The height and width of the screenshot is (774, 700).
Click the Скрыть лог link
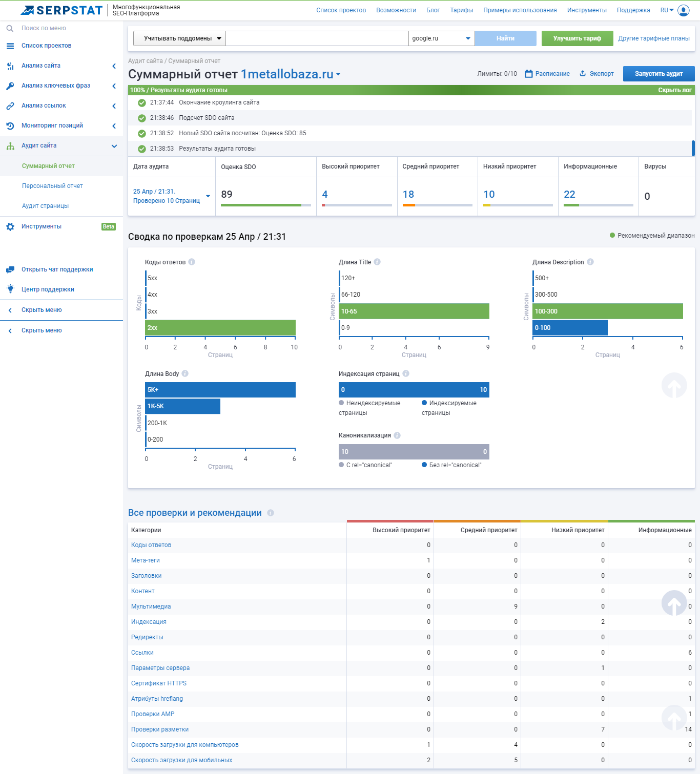675,90
